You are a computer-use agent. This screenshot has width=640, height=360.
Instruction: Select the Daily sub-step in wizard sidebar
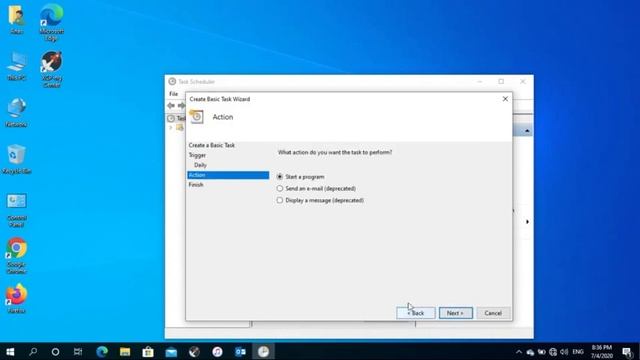200,165
